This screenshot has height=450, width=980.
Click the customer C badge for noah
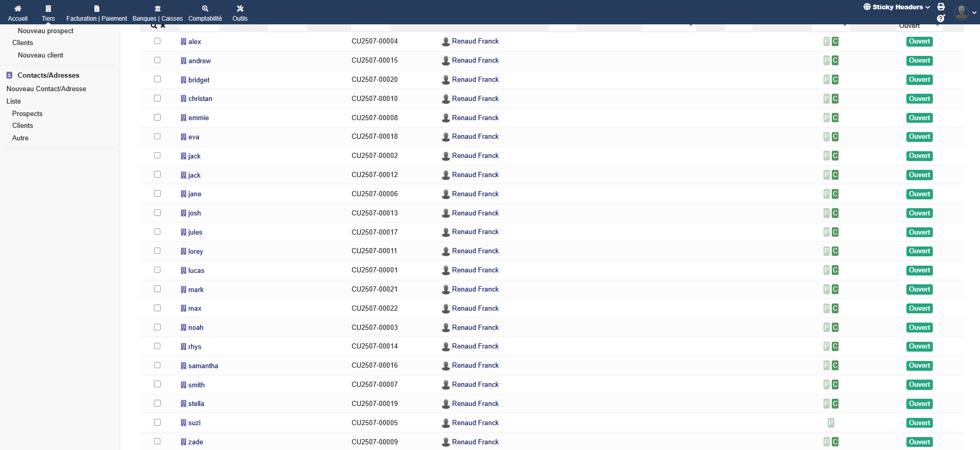pos(835,327)
